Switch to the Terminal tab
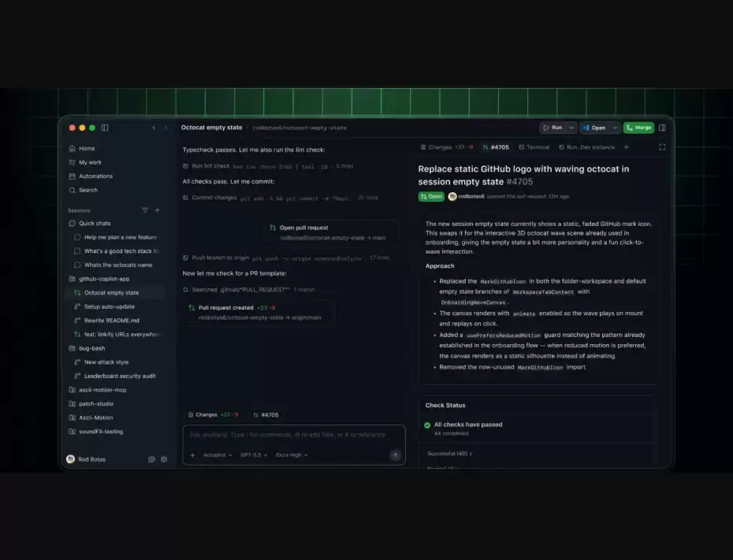 534,147
